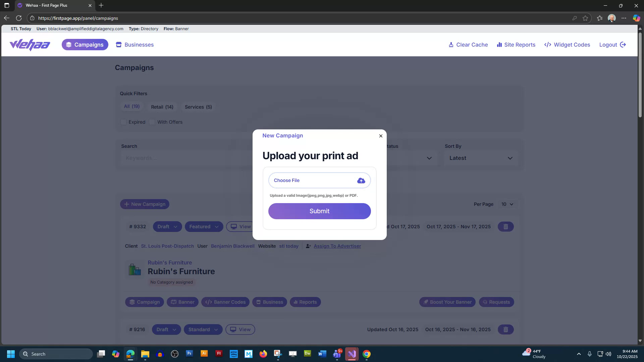
Task: Click the Wehaa logo
Action: (30, 45)
